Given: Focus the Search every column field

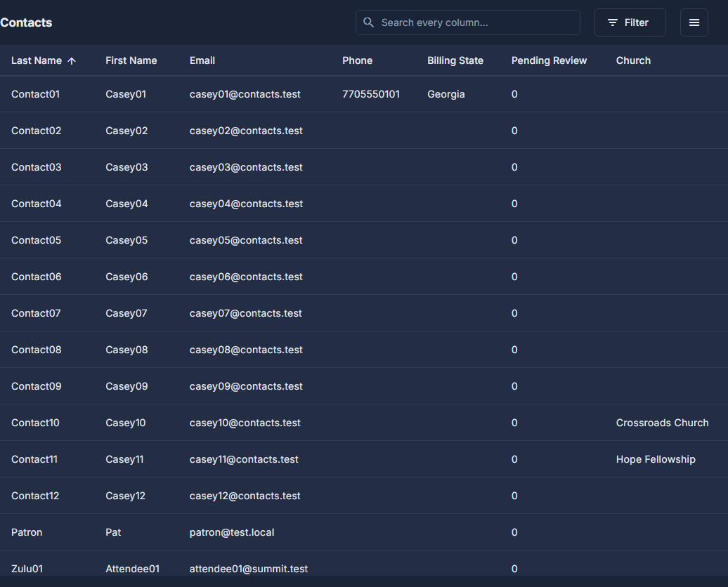Looking at the screenshot, I should pos(467,22).
